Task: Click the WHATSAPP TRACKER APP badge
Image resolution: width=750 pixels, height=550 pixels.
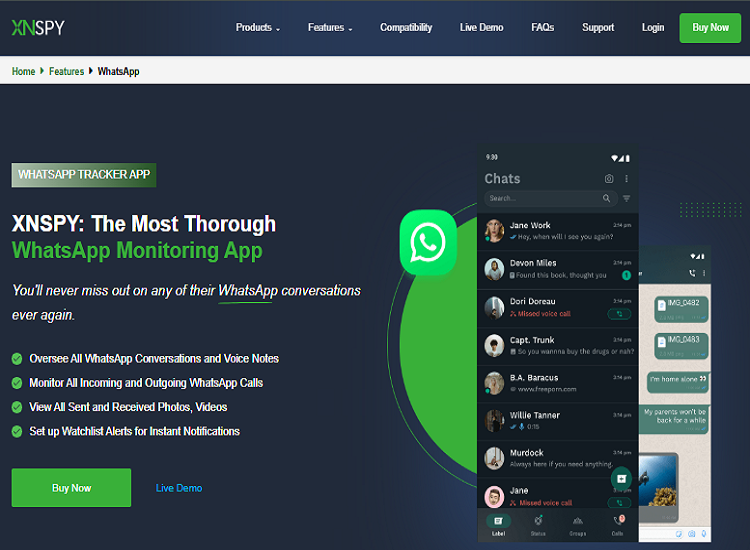Action: pyautogui.click(x=84, y=175)
